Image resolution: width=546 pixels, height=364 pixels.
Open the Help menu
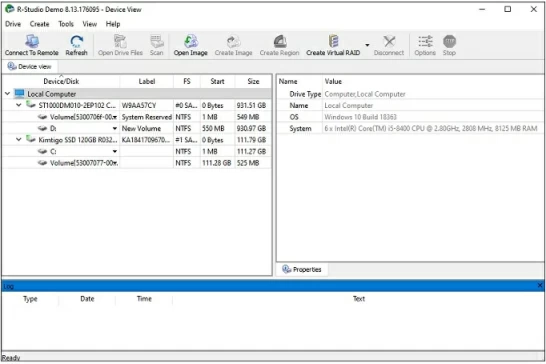coord(113,24)
